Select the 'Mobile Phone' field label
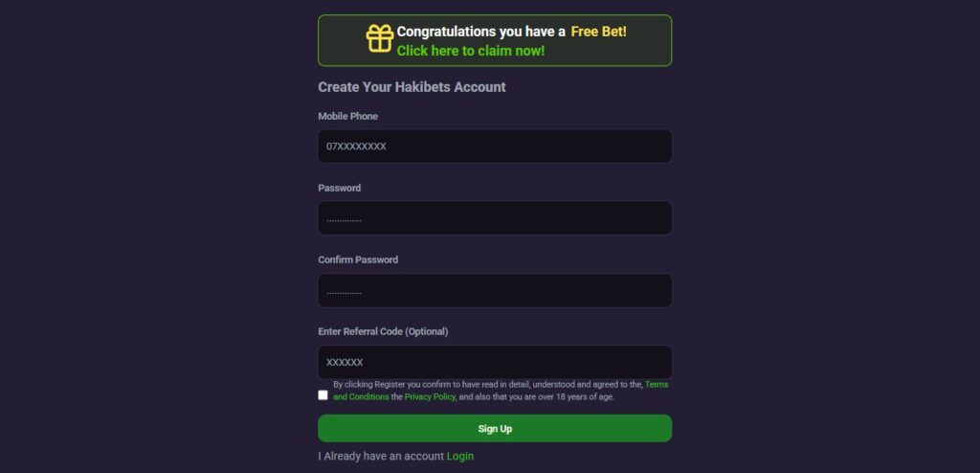The image size is (980, 473). 348,117
